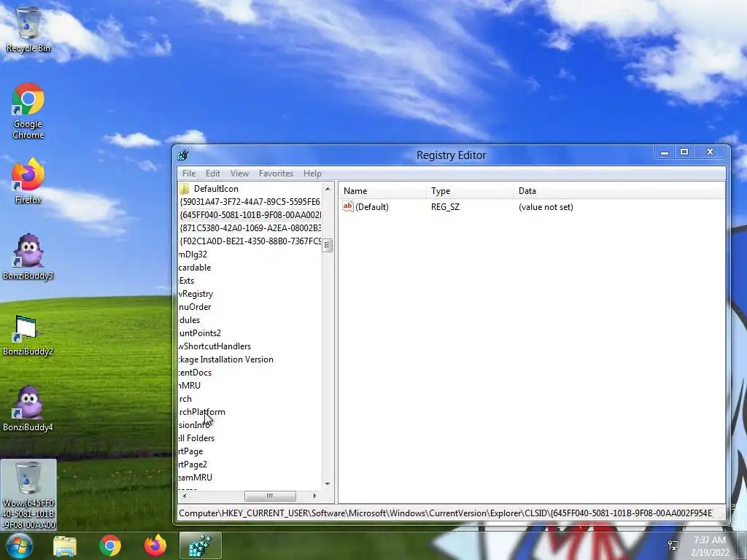The image size is (747, 560).
Task: Click the Registry Editor title bar icon
Action: 183,155
